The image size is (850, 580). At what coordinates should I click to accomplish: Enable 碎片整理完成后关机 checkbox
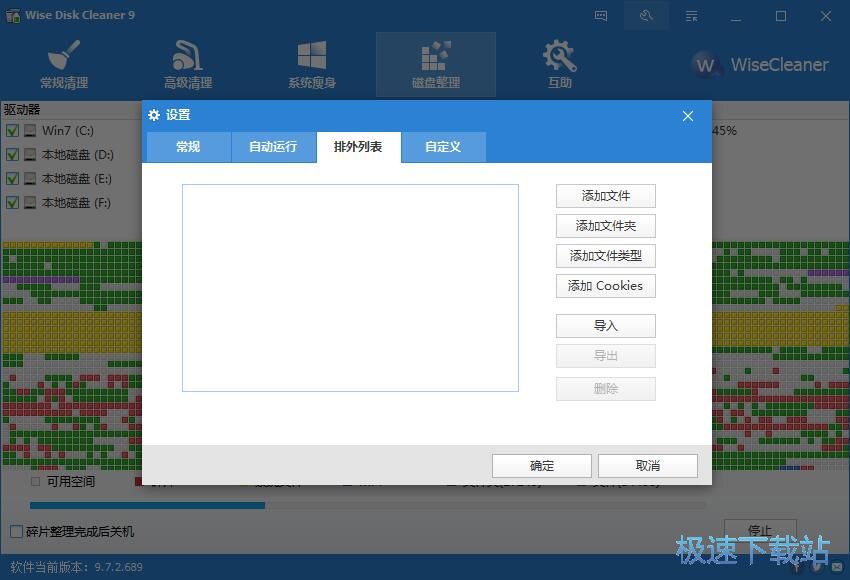coord(16,531)
